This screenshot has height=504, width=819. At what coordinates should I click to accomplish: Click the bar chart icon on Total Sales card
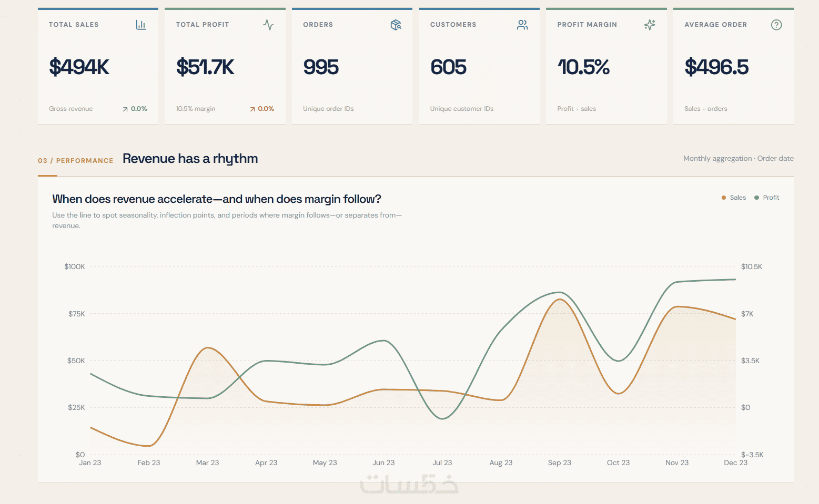point(141,25)
